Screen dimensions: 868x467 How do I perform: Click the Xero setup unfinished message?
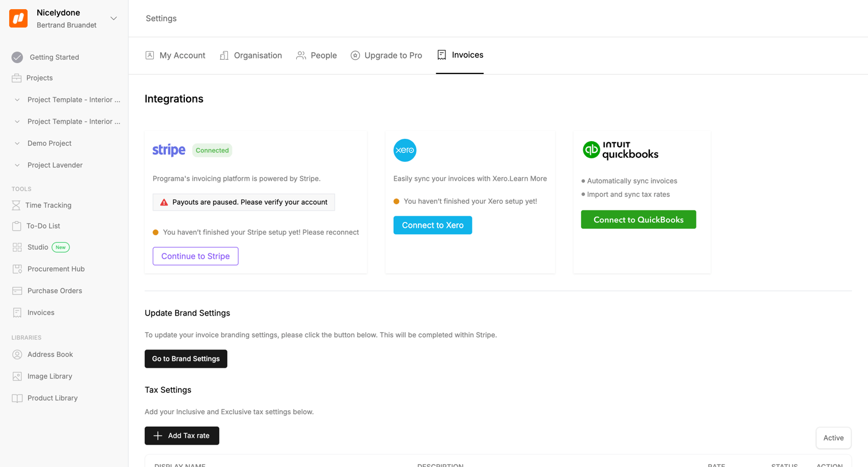(x=470, y=201)
